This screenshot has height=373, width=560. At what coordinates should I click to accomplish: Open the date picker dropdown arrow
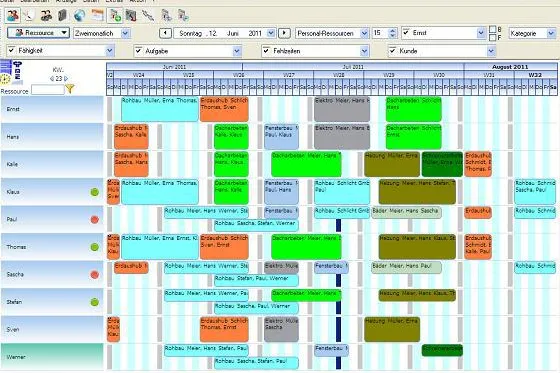pos(271,33)
